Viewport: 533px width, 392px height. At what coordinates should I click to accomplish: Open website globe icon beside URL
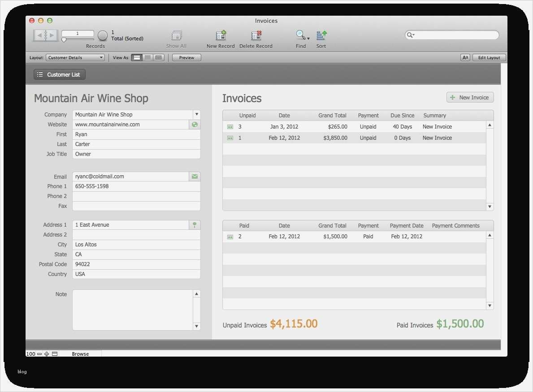point(195,125)
